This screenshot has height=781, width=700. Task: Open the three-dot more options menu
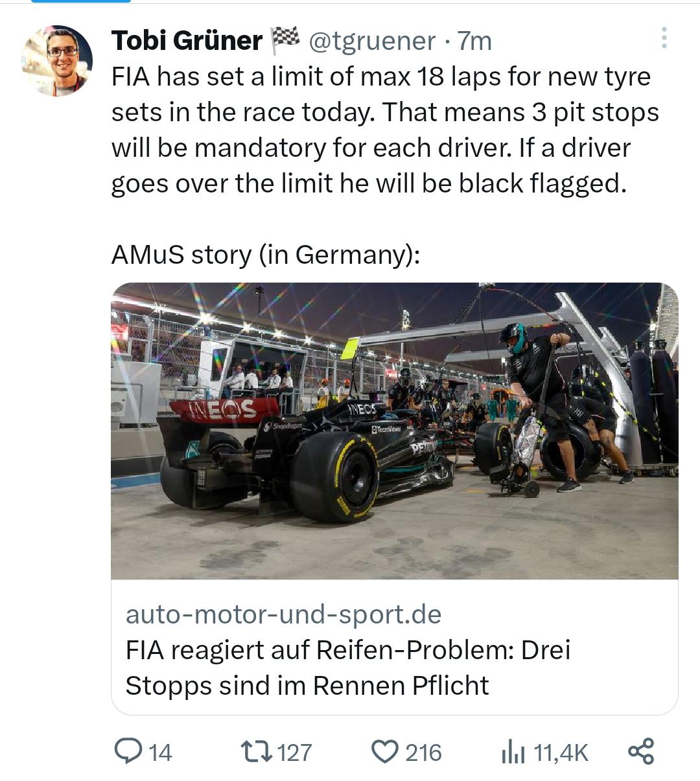(664, 38)
